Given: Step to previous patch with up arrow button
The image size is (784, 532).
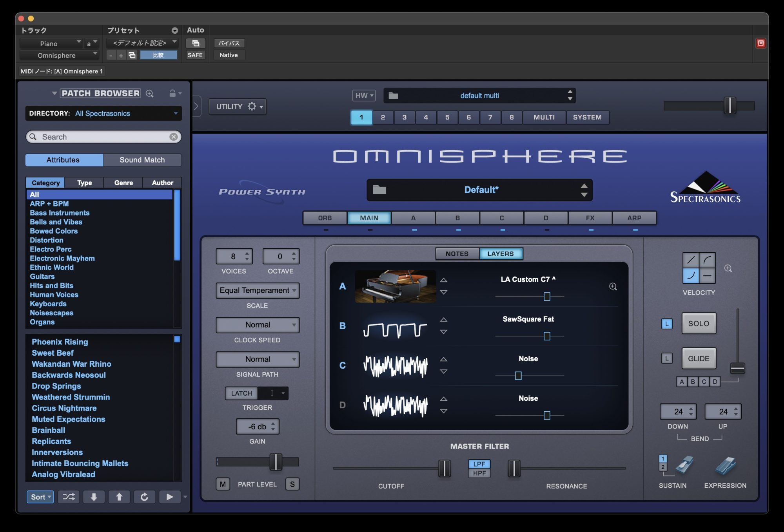Looking at the screenshot, I should coord(119,497).
